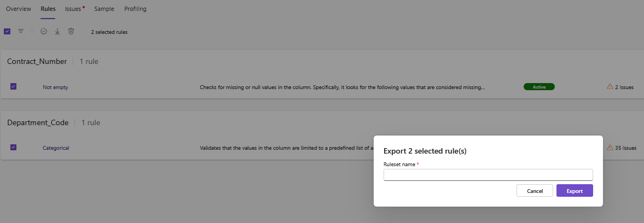Click the download arrow toolbar icon
Image resolution: width=644 pixels, height=223 pixels.
click(57, 32)
